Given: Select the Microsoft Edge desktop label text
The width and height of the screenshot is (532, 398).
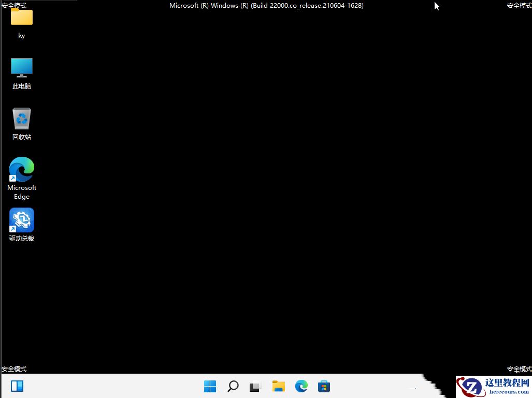Looking at the screenshot, I should tap(21, 192).
